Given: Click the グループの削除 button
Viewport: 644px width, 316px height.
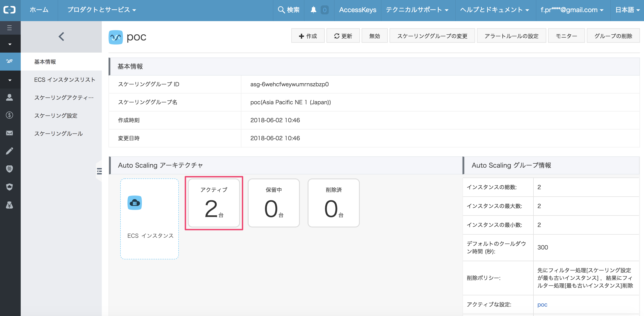Looking at the screenshot, I should coord(613,36).
